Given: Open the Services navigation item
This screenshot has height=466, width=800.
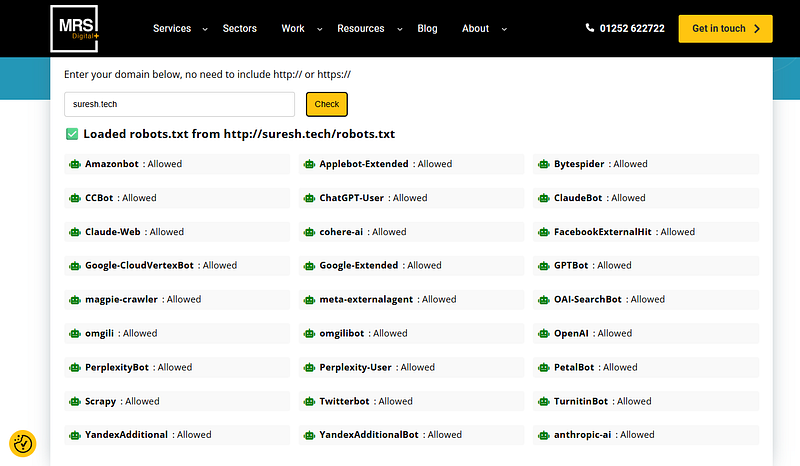Looking at the screenshot, I should tap(172, 29).
